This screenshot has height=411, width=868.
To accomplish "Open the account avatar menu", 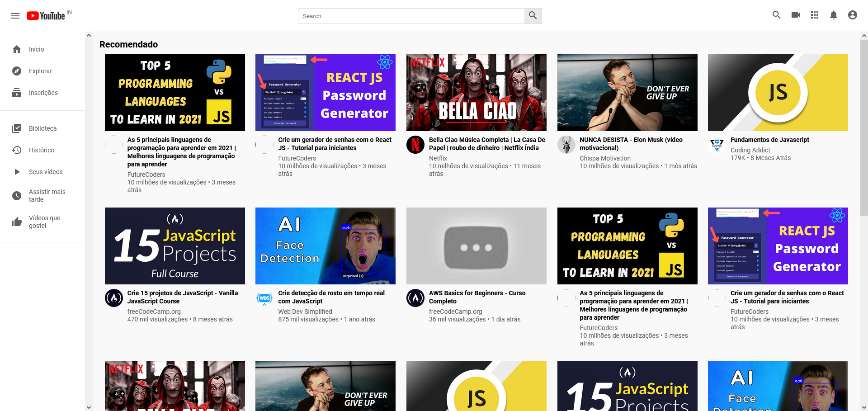I will click(x=852, y=15).
